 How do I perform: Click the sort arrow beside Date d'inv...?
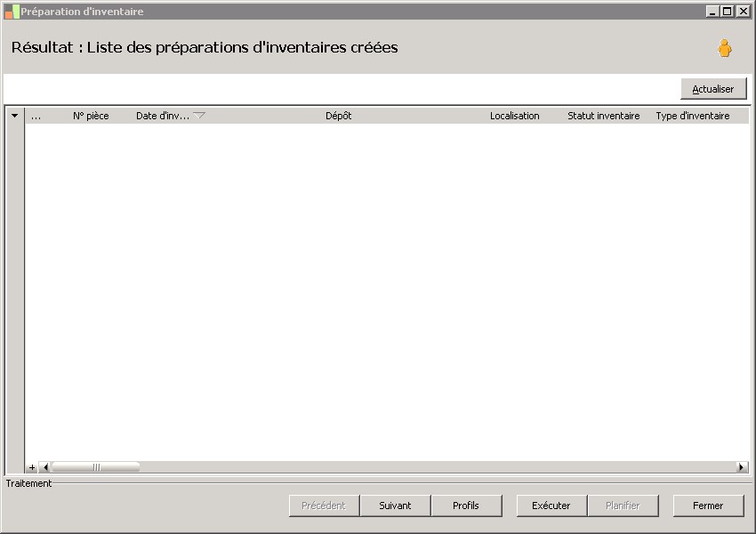tap(199, 116)
